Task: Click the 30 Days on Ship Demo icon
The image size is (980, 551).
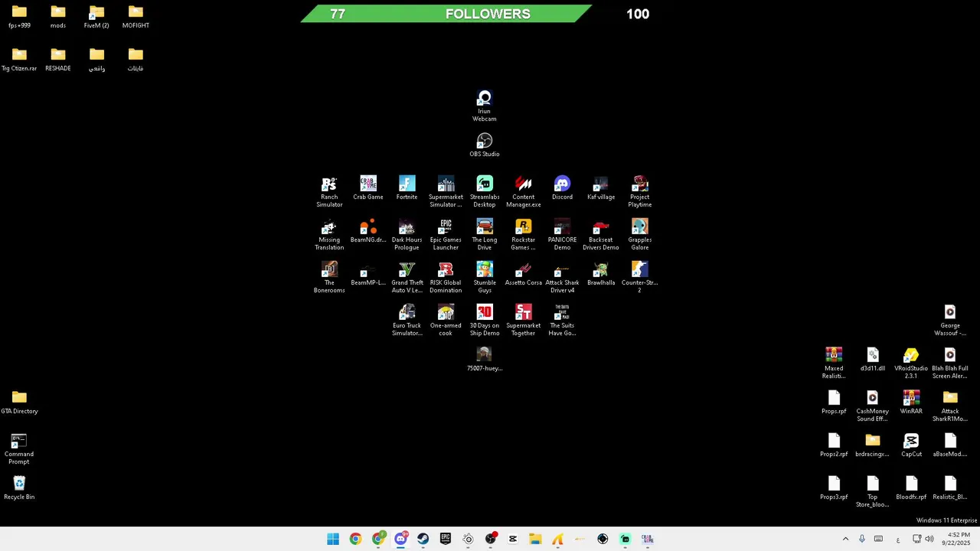Action: [x=485, y=320]
